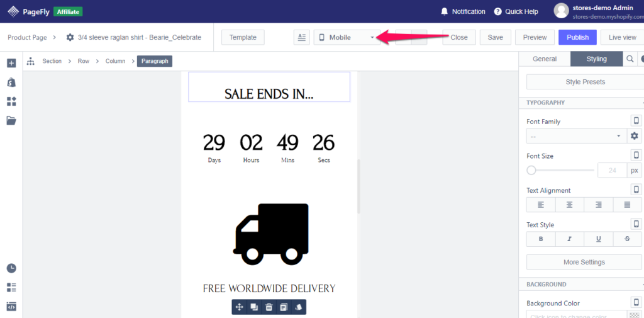Open the px font size unit selector

pyautogui.click(x=635, y=170)
